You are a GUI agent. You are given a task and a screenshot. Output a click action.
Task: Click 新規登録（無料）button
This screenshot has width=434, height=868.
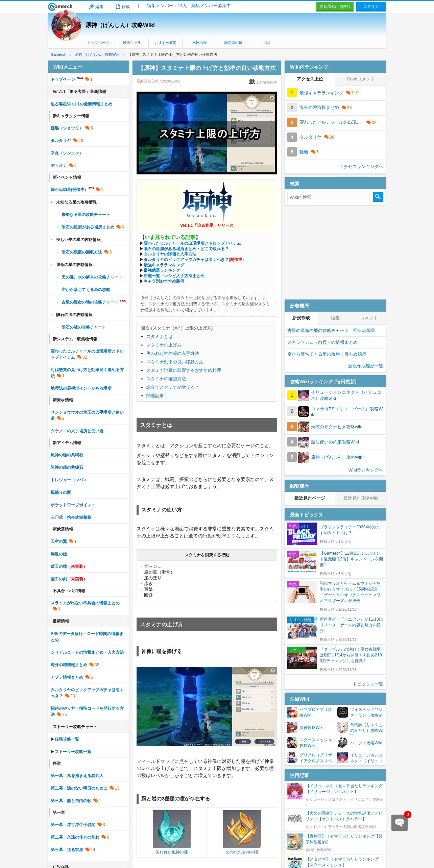pos(335,6)
